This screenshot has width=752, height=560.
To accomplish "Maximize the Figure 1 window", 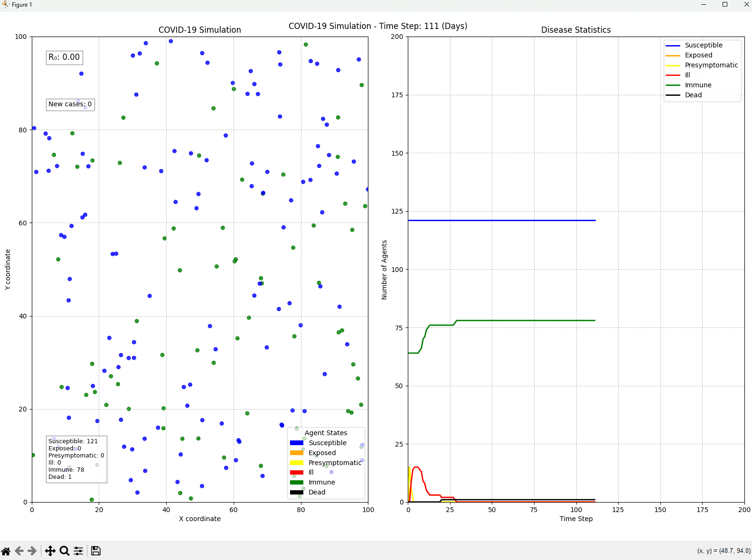I will click(x=725, y=5).
